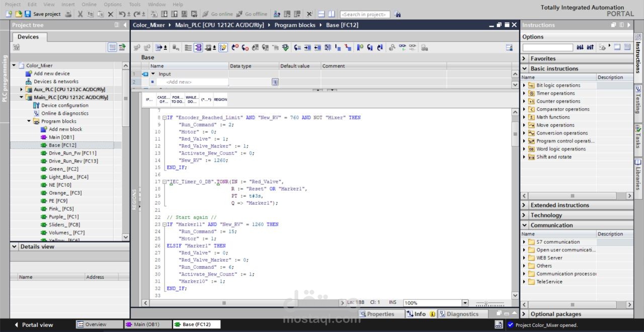Click the Go online button
Image resolution: width=644 pixels, height=332 pixels.
coord(217,14)
